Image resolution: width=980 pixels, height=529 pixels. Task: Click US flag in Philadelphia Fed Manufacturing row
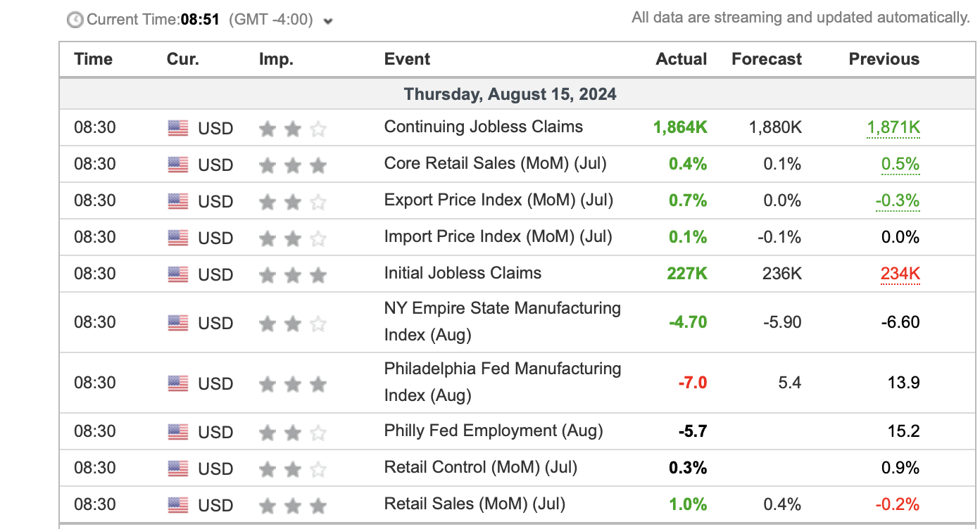(x=178, y=383)
